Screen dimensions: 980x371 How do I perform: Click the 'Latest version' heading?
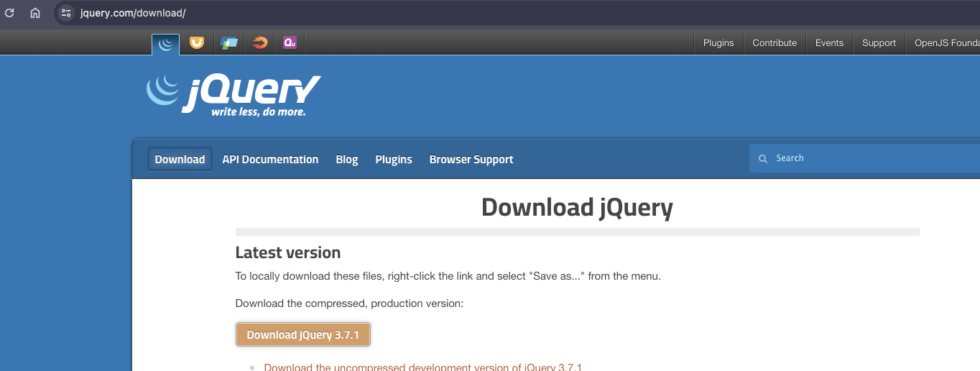coord(288,252)
